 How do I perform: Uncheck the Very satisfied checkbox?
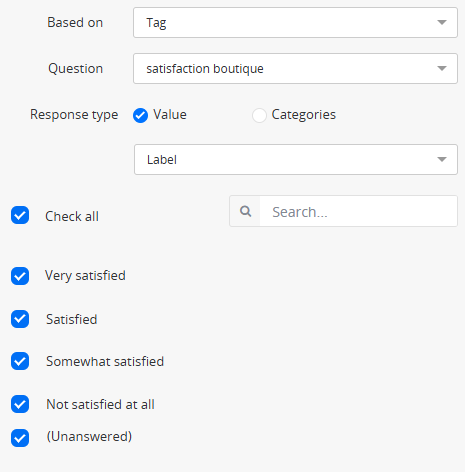click(x=20, y=276)
